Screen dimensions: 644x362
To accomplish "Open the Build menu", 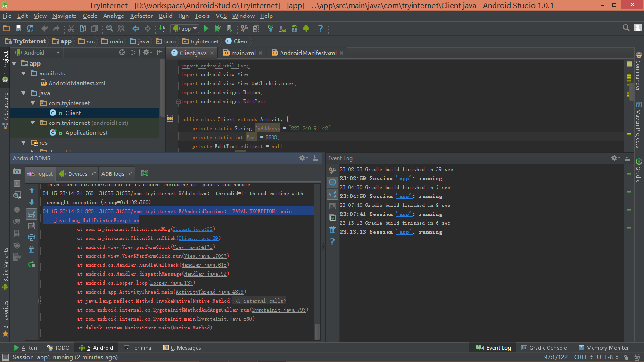I will [x=165, y=16].
